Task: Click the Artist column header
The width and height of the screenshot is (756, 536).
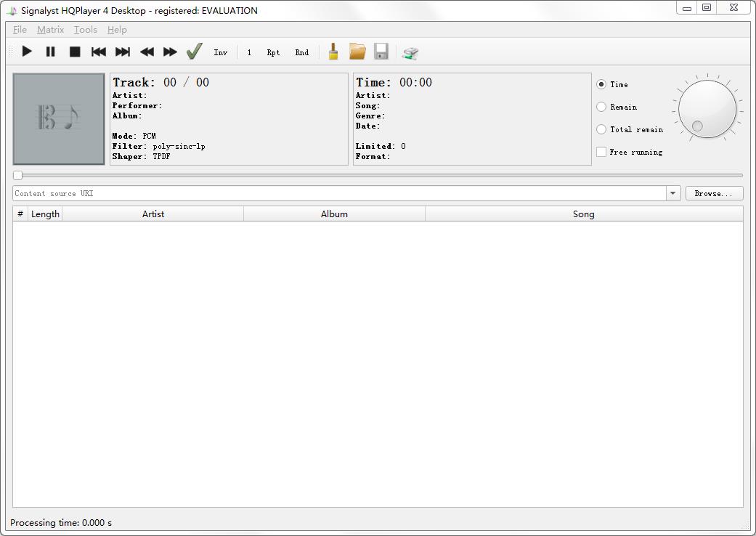Action: [x=153, y=214]
